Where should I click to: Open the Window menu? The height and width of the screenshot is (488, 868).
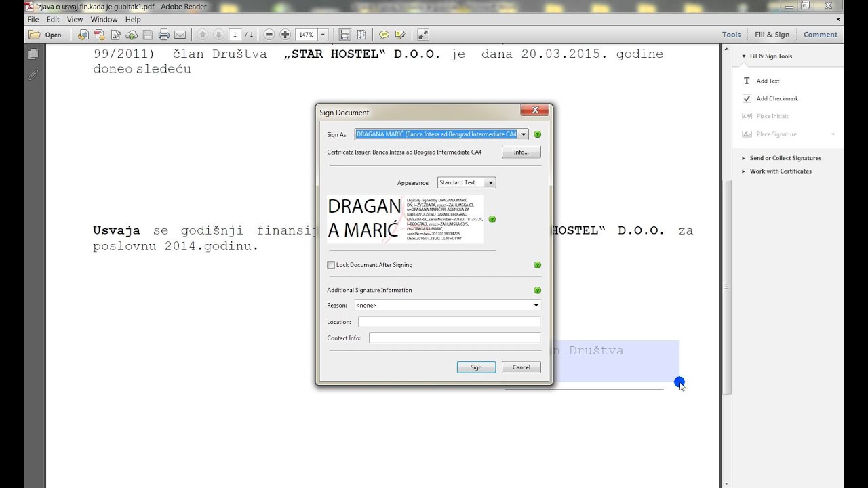(104, 20)
